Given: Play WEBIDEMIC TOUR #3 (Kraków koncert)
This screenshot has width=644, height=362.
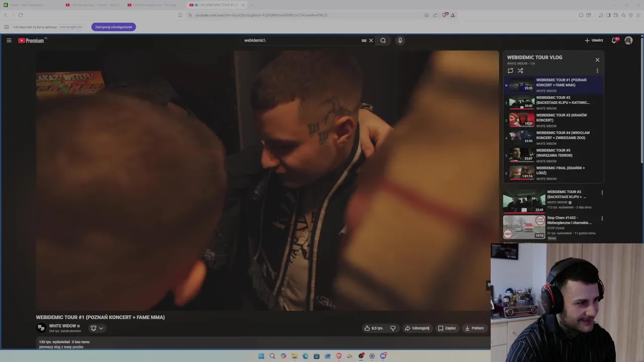Looking at the screenshot, I should click(x=553, y=120).
